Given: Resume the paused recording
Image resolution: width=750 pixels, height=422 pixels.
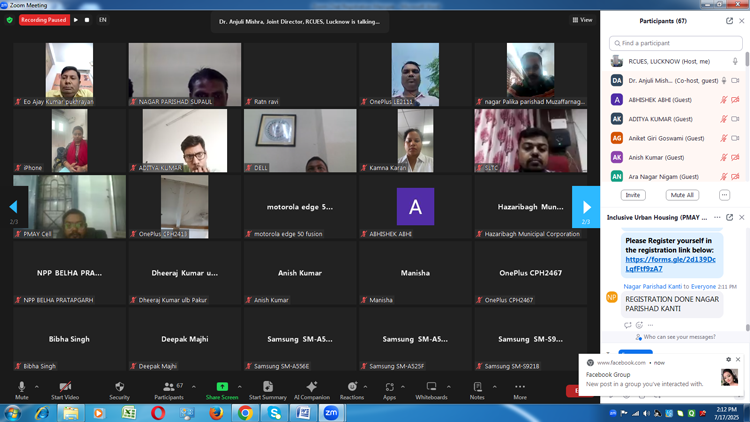Looking at the screenshot, I should click(76, 20).
